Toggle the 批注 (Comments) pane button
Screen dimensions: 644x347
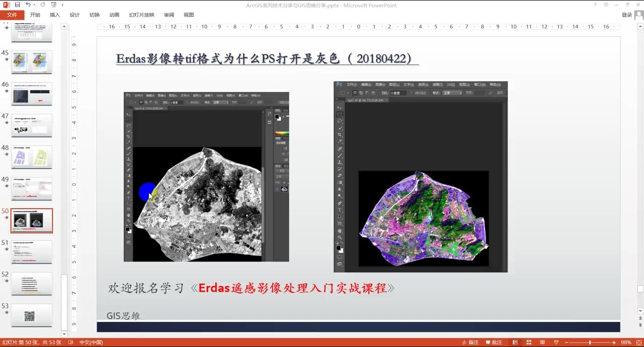(493, 342)
